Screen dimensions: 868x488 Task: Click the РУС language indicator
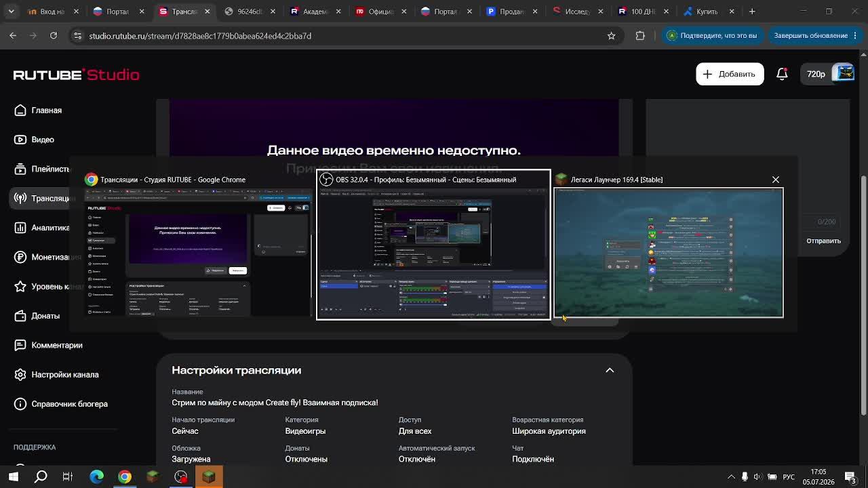tap(789, 477)
